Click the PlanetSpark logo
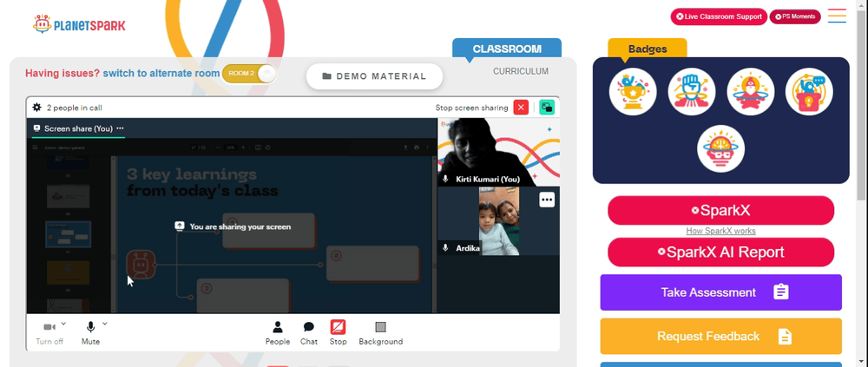Image resolution: width=868 pixels, height=367 pixels. (x=79, y=24)
